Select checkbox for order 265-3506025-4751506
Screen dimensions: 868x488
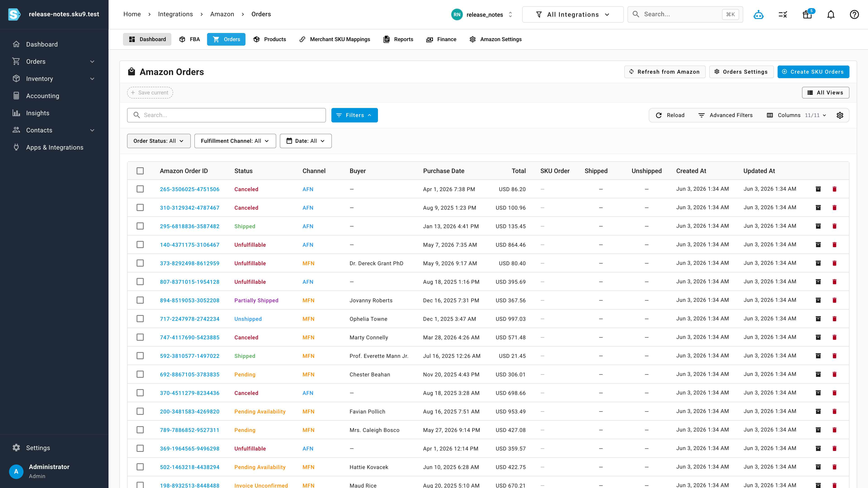click(140, 189)
